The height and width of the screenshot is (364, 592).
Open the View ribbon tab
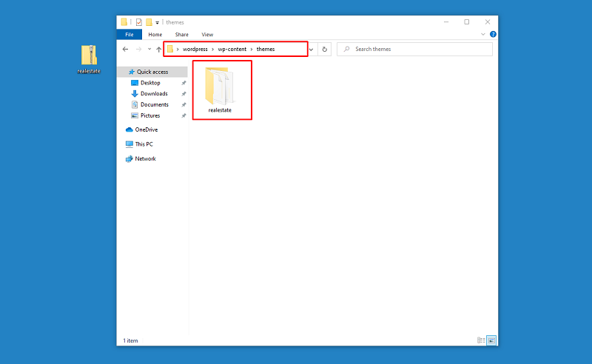[x=207, y=34]
